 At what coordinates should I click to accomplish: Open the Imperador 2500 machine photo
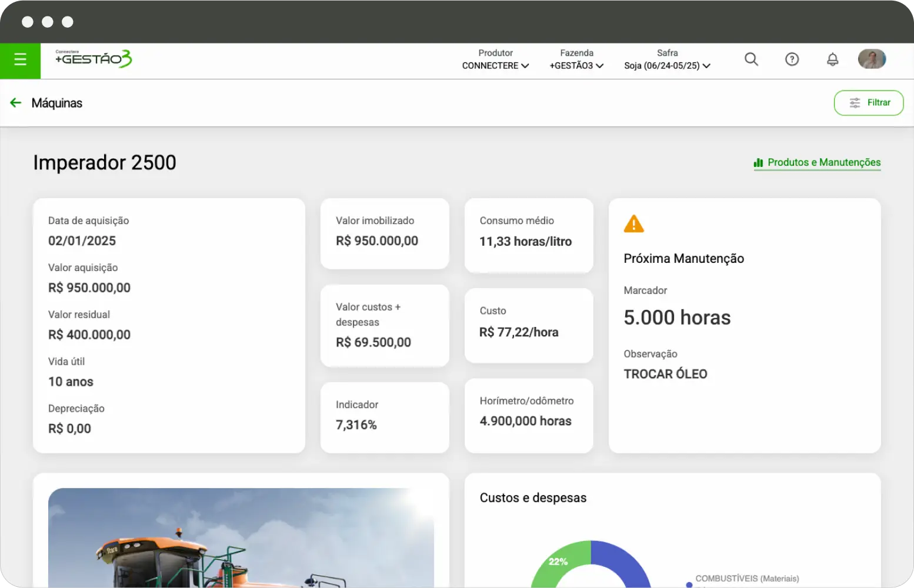(241, 538)
